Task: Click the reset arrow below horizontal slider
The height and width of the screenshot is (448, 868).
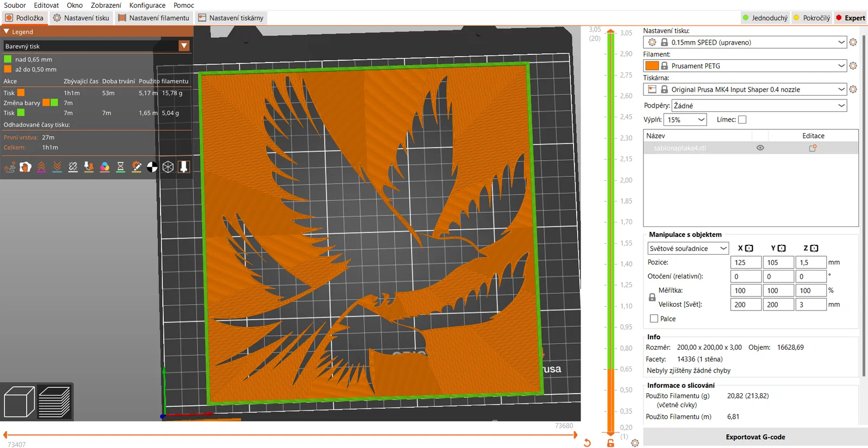Action: [x=587, y=443]
